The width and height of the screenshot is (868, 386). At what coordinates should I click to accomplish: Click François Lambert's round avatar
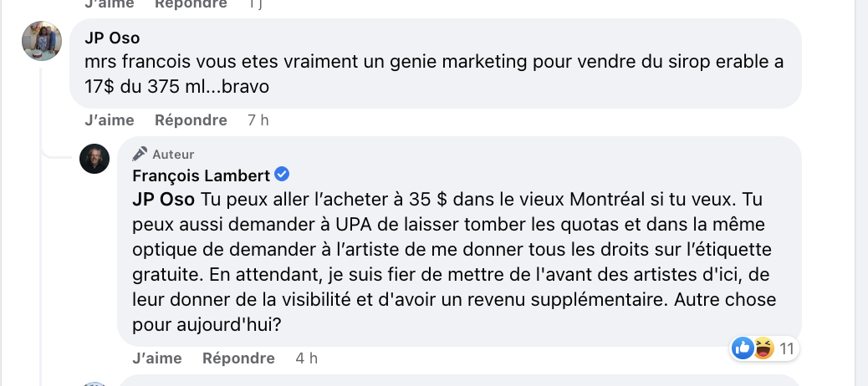(x=94, y=159)
